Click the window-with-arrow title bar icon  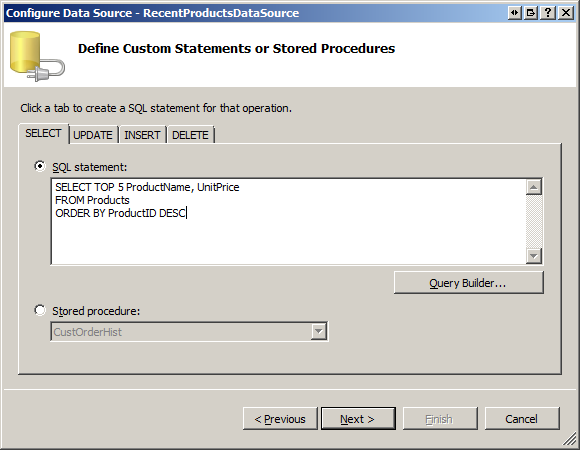pyautogui.click(x=531, y=13)
